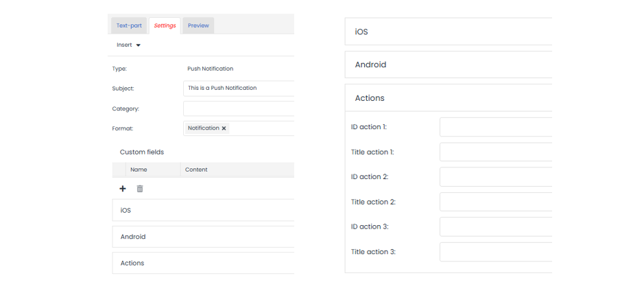
Task: Collapse the Actions header in right panel
Action: (449, 98)
